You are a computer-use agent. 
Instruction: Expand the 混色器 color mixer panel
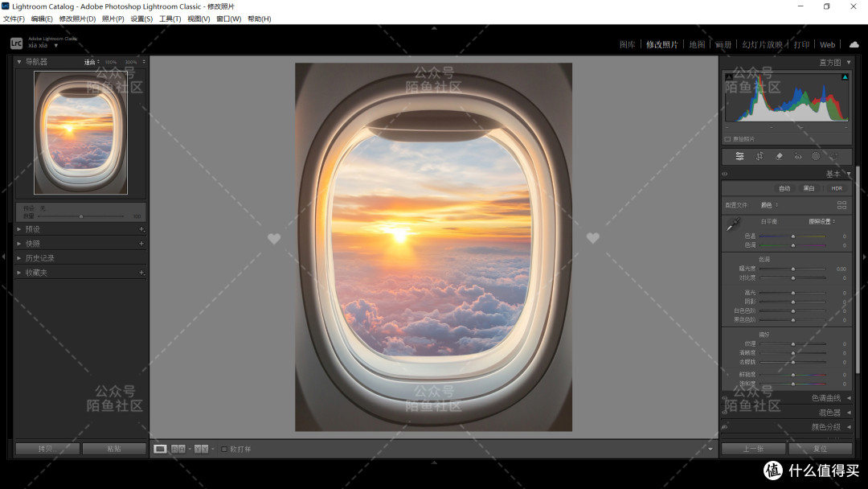(849, 413)
